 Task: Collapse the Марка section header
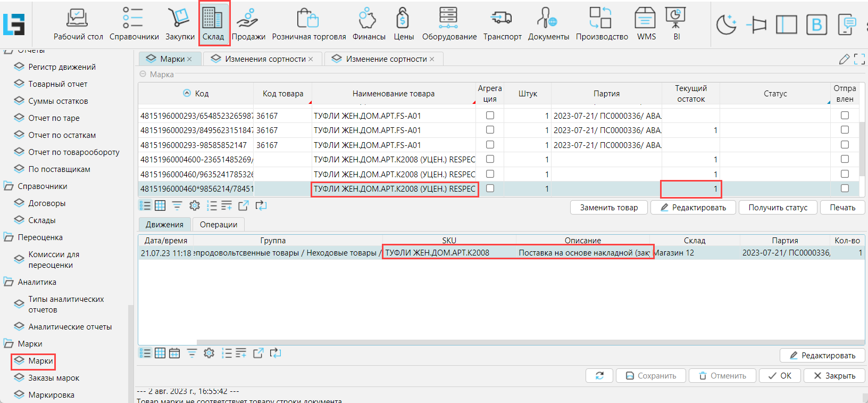click(143, 75)
